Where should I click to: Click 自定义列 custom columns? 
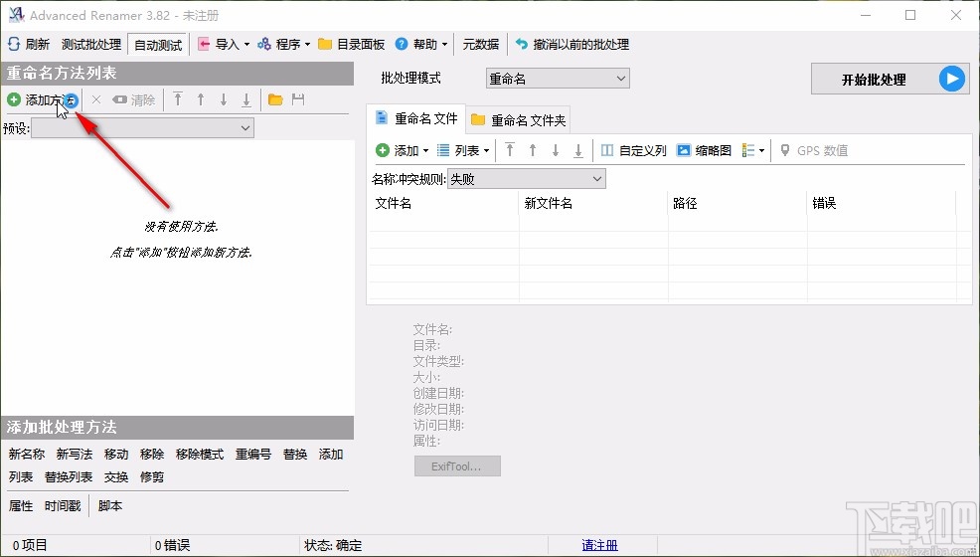point(634,150)
